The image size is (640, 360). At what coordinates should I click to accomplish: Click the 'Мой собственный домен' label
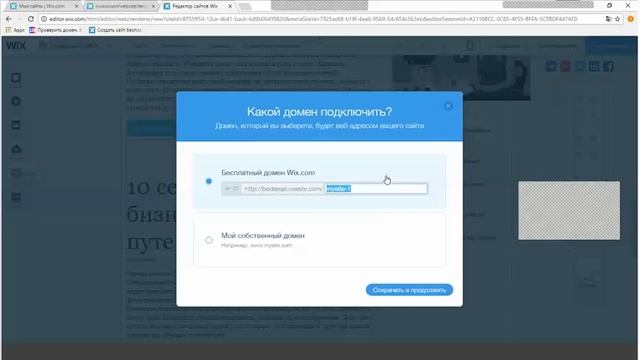pyautogui.click(x=263, y=236)
